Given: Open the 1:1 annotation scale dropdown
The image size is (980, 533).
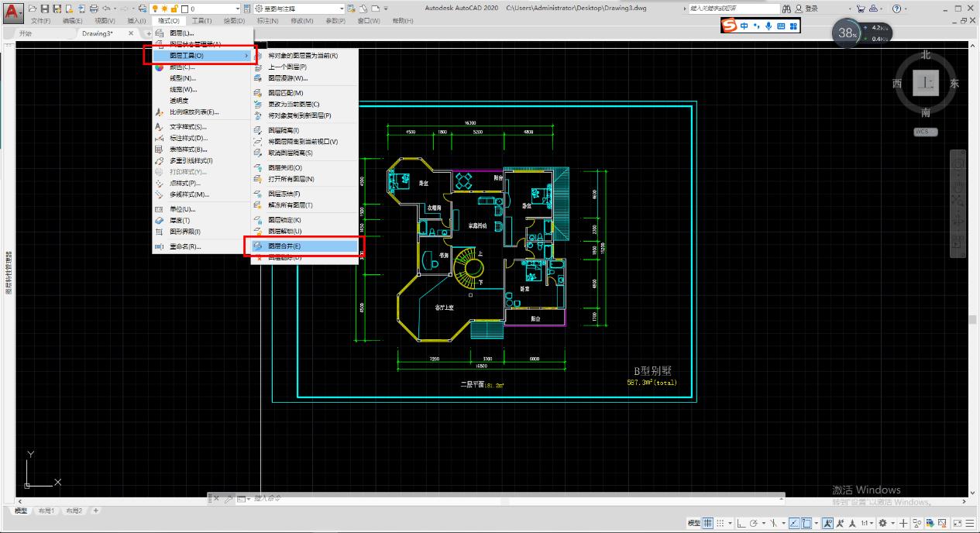Looking at the screenshot, I should pyautogui.click(x=867, y=524).
